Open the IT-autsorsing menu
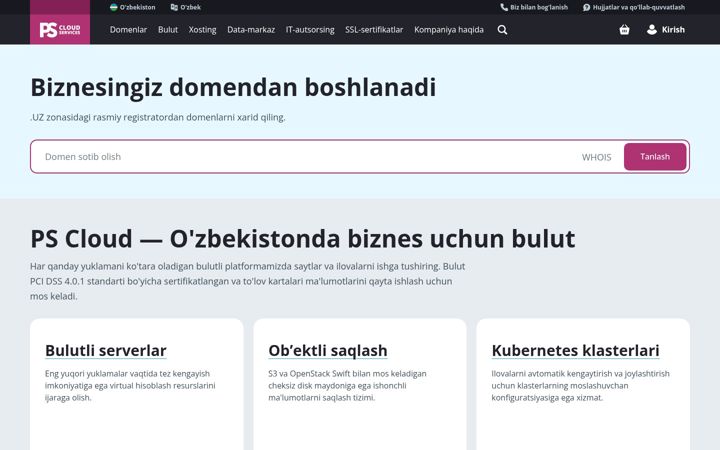Screen dimensions: 720x450 pyautogui.click(x=310, y=30)
